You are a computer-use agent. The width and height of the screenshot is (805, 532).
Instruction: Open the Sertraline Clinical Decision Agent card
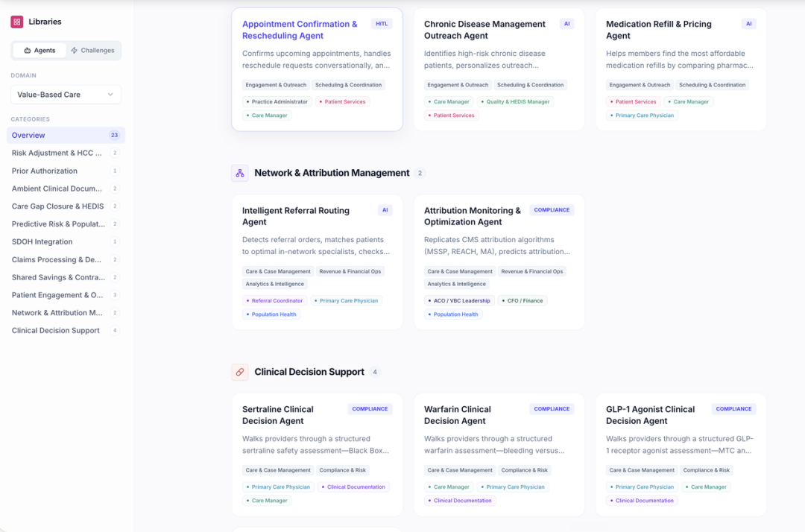(318, 455)
